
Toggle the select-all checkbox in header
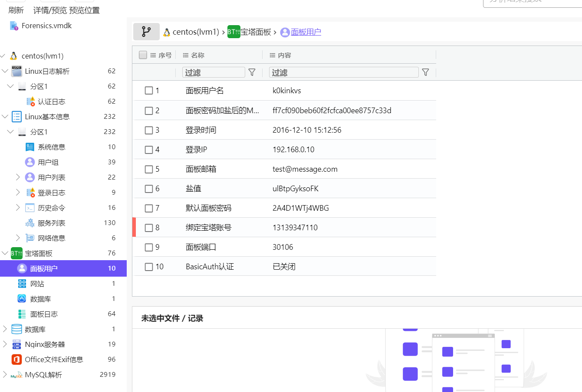pyautogui.click(x=143, y=55)
